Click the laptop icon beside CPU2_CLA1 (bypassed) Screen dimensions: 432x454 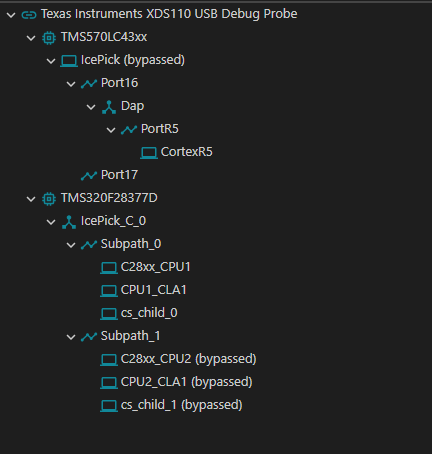pyautogui.click(x=109, y=383)
